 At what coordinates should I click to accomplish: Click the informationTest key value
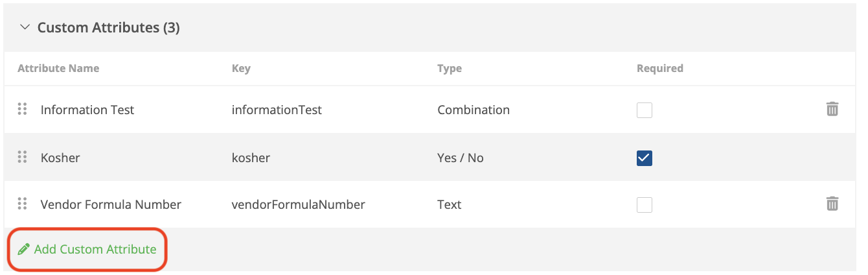(277, 110)
